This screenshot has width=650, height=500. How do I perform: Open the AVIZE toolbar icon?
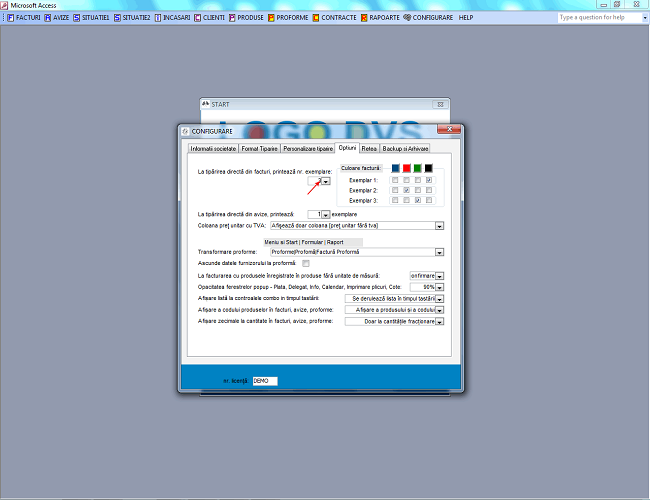48,17
